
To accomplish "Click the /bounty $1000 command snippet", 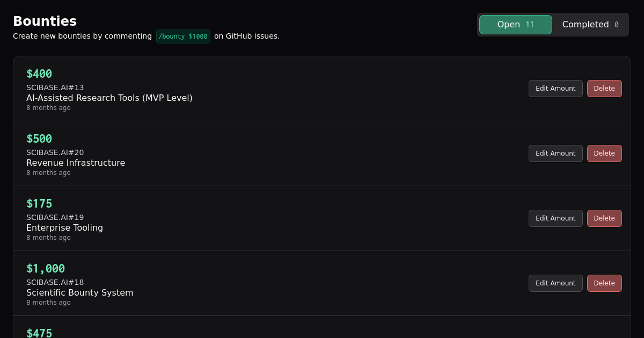I will (x=183, y=36).
